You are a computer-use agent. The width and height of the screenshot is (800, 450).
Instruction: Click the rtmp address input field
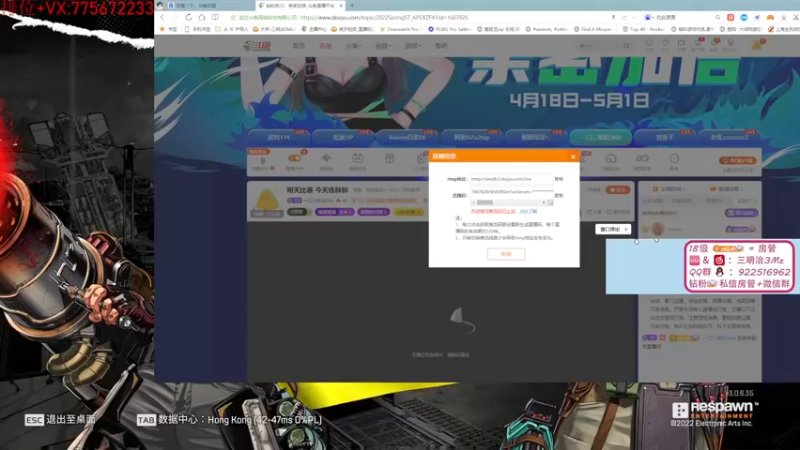pyautogui.click(x=511, y=179)
